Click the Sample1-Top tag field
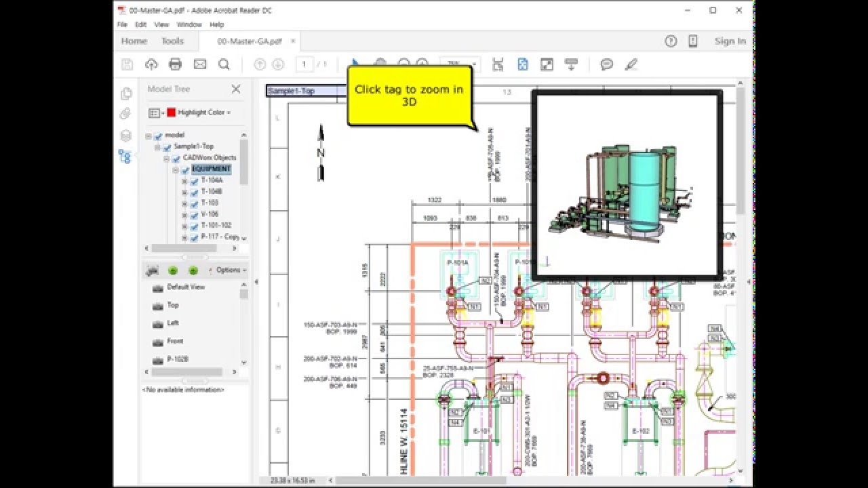This screenshot has width=868, height=488. (x=309, y=91)
